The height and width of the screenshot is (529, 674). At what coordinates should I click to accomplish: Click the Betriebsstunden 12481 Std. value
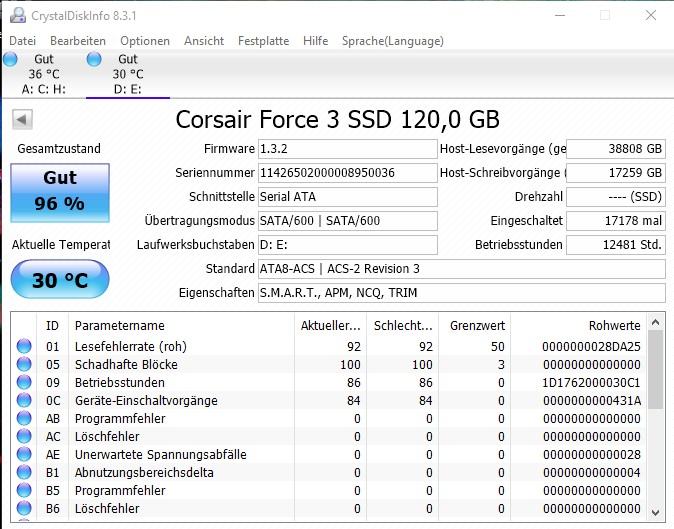point(616,245)
